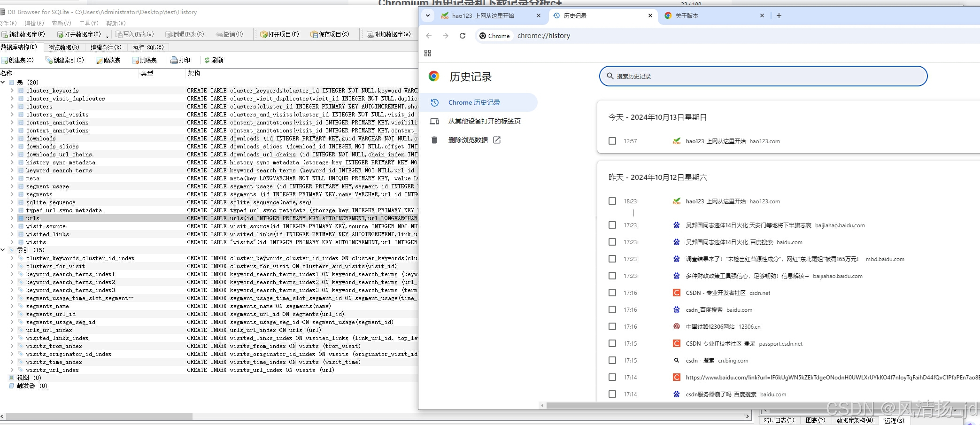Image resolution: width=980 pixels, height=425 pixels.
Task: Click SQL 日志 bottom panel tab
Action: click(x=779, y=420)
